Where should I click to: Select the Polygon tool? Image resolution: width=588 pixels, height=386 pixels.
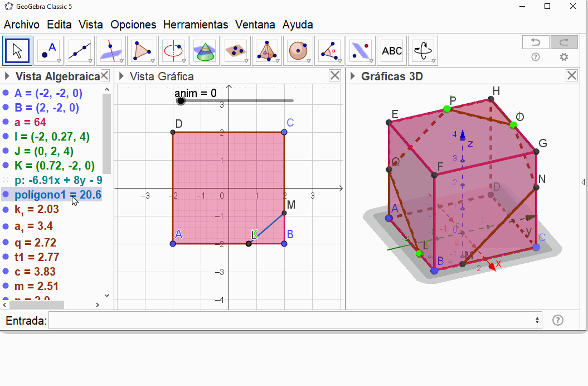(142, 51)
